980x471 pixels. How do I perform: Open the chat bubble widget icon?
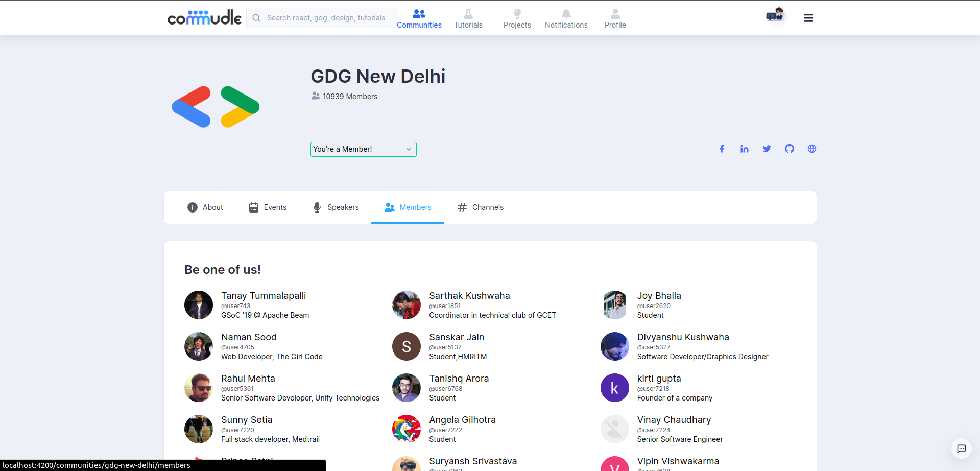[x=961, y=449]
